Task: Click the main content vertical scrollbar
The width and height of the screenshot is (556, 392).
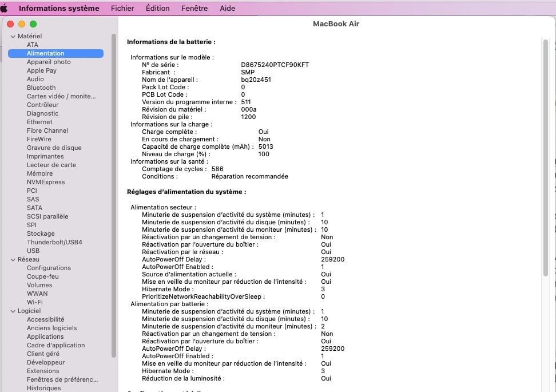Action: [x=545, y=158]
